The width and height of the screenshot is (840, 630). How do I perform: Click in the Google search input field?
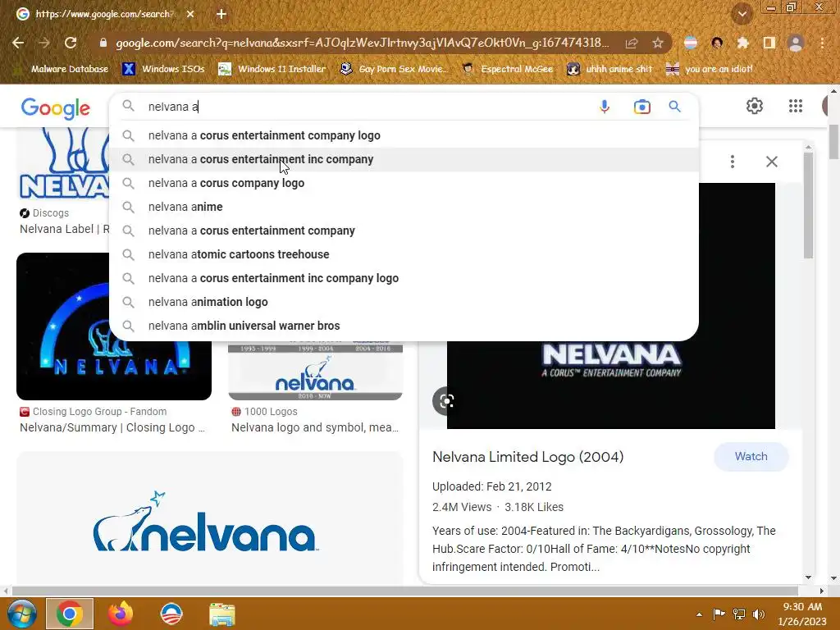click(364, 107)
